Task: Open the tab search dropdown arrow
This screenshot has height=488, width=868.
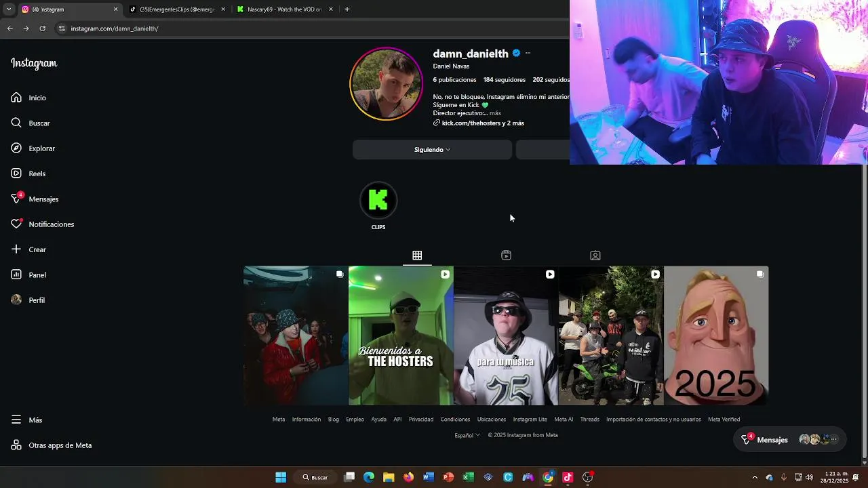Action: (x=8, y=9)
